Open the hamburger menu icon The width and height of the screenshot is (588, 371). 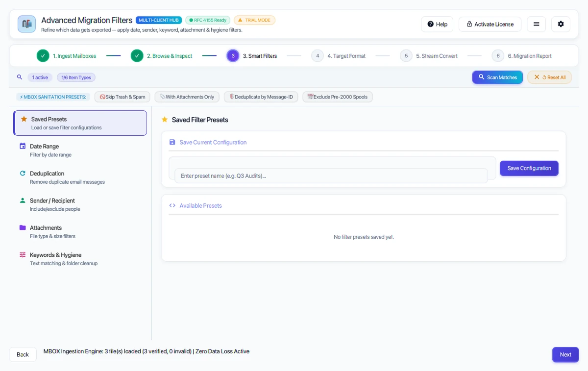[x=536, y=24]
